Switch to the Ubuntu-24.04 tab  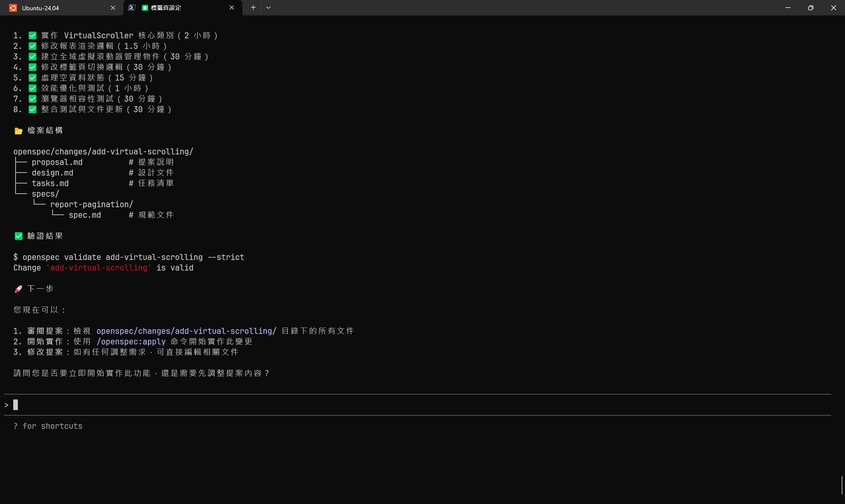click(62, 8)
